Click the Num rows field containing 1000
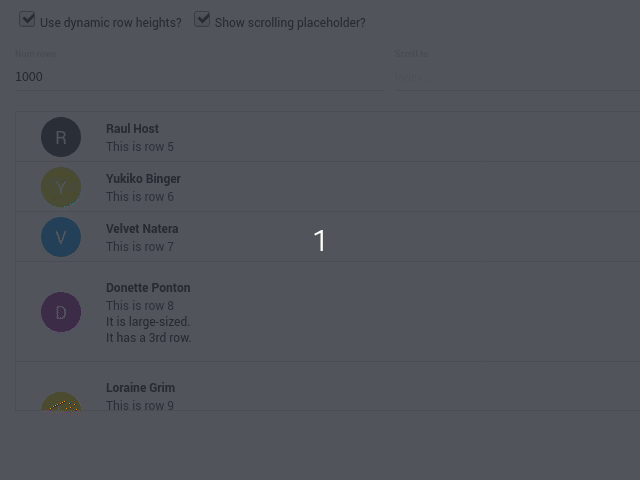 click(198, 76)
